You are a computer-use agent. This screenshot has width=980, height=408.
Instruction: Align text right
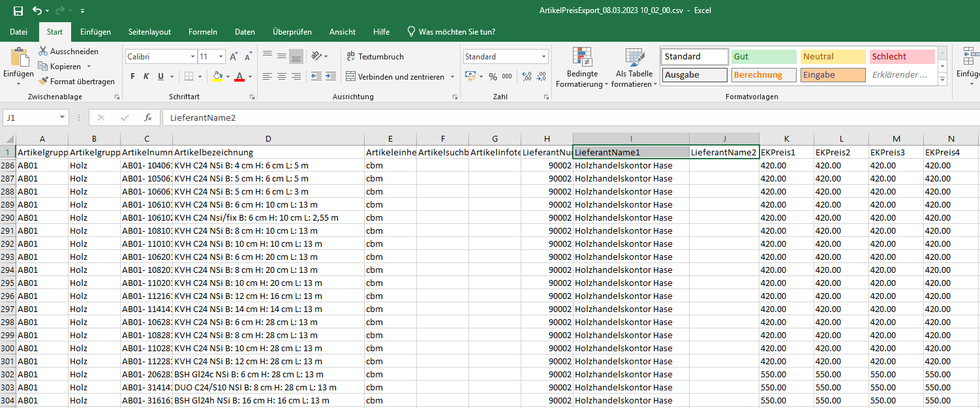click(x=296, y=76)
